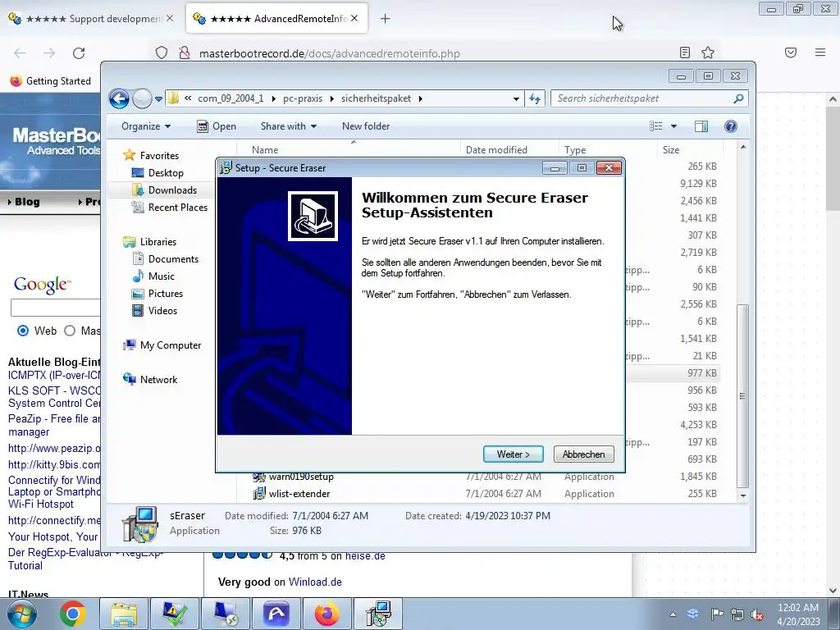Image resolution: width=840 pixels, height=630 pixels.
Task: Open Explorer recent locations dropdown arrow
Action: [x=158, y=99]
